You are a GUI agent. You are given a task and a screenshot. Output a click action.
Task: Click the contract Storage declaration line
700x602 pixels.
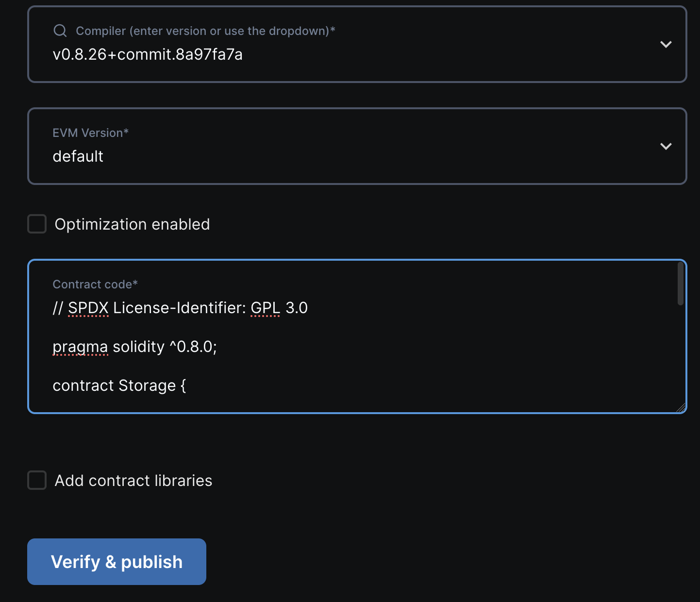tap(119, 385)
